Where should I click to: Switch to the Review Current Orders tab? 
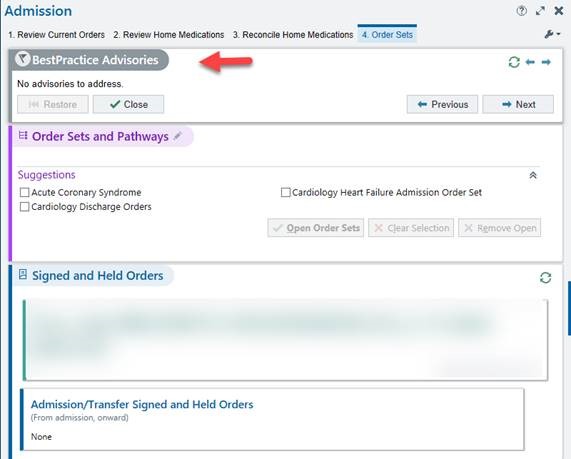[56, 35]
